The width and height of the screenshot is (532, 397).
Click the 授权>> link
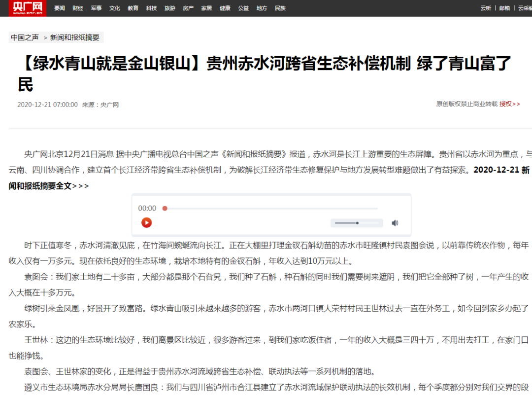point(509,104)
